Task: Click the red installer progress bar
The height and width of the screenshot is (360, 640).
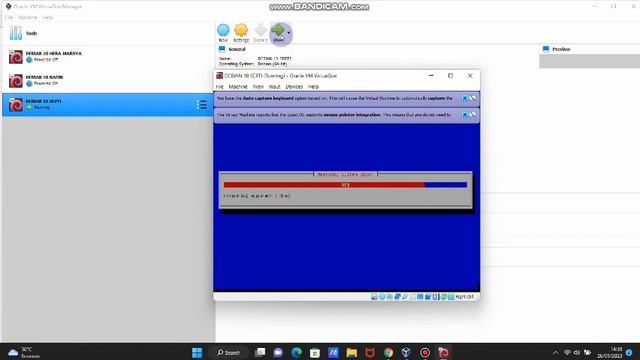Action: click(x=345, y=185)
